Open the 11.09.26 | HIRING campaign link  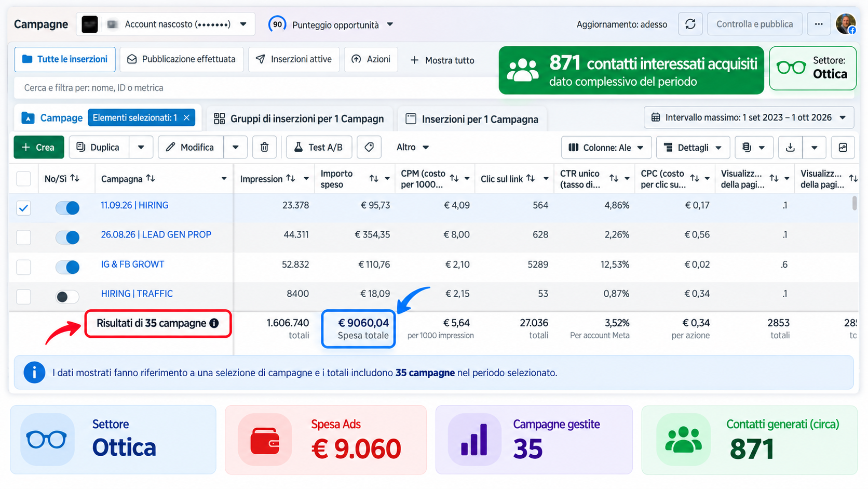134,205
